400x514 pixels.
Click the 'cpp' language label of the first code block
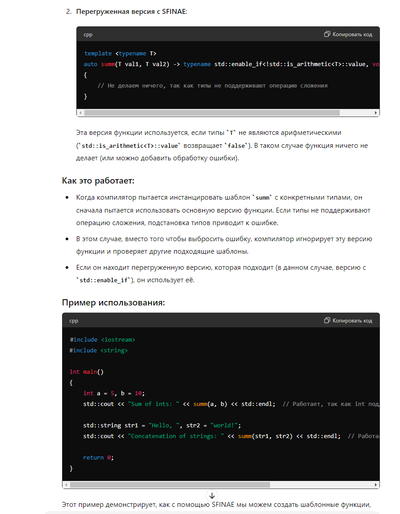pyautogui.click(x=88, y=34)
